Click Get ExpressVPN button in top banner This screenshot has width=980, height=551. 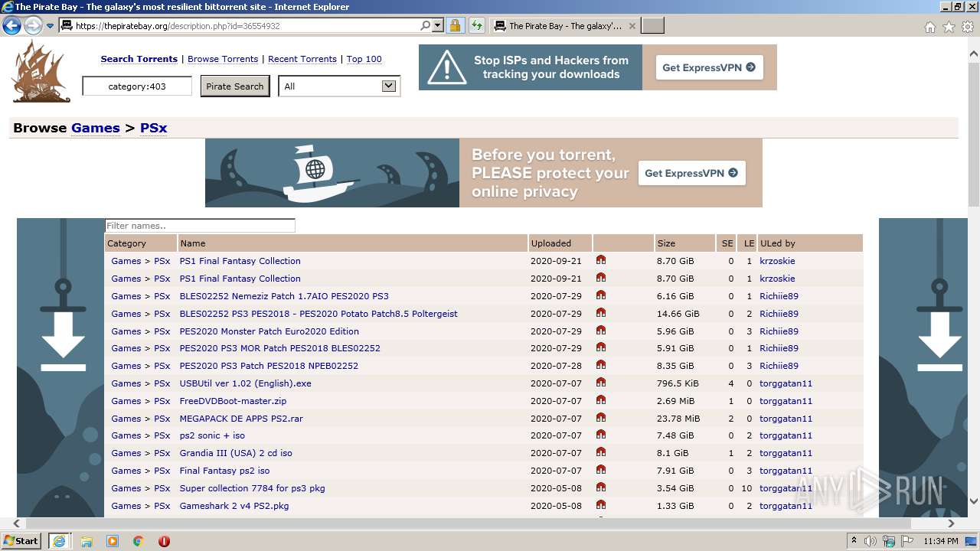click(x=709, y=67)
